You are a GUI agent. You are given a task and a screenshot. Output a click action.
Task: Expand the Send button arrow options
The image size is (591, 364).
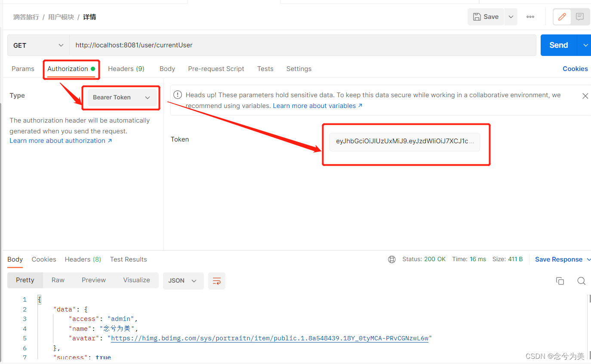click(585, 45)
